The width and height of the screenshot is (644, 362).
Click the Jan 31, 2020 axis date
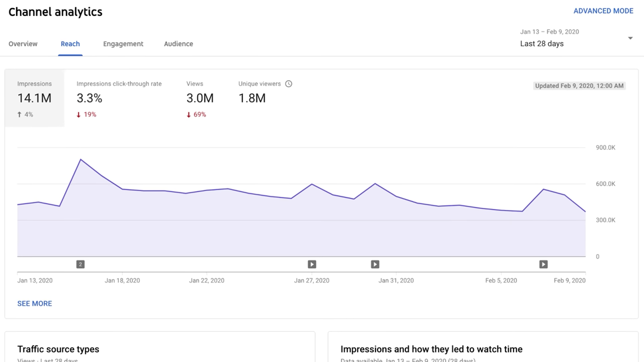click(396, 280)
